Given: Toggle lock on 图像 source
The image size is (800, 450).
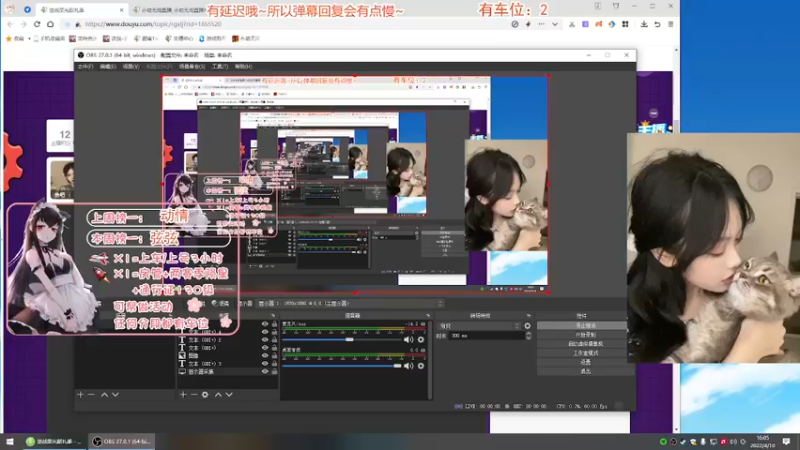Looking at the screenshot, I should (x=274, y=356).
